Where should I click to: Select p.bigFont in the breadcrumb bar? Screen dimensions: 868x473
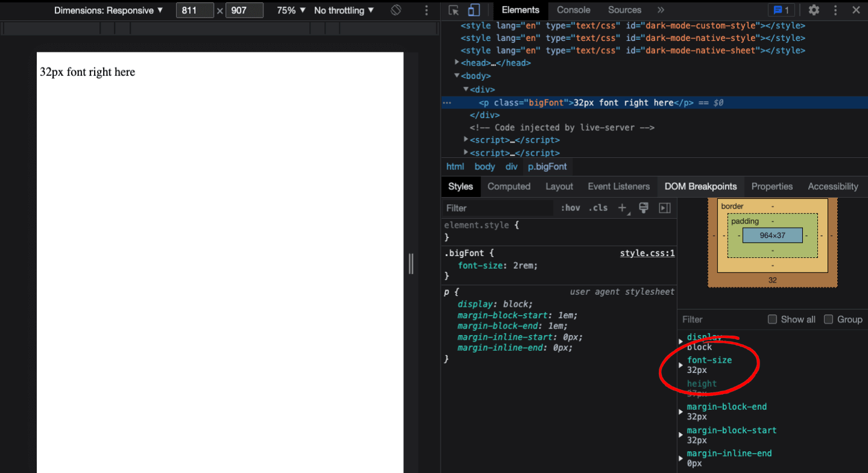(547, 166)
